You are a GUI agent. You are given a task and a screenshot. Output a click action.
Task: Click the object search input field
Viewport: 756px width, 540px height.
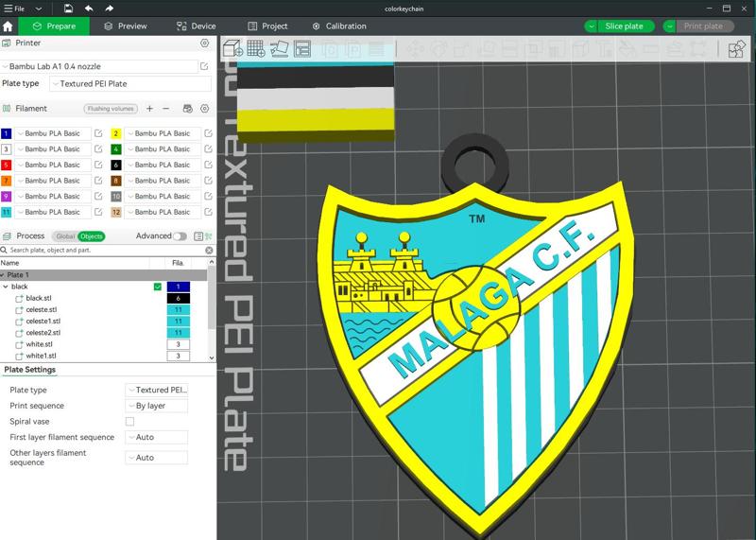coord(107,250)
